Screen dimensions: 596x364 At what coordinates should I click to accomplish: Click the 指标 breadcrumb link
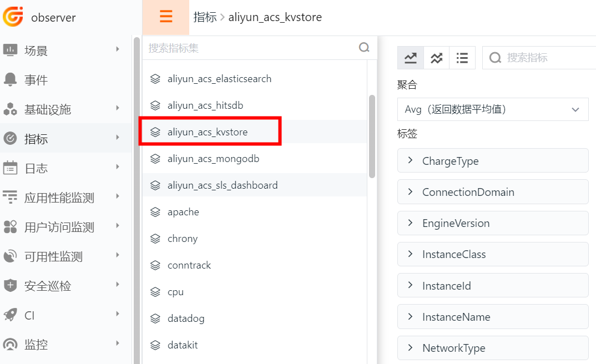click(x=205, y=17)
